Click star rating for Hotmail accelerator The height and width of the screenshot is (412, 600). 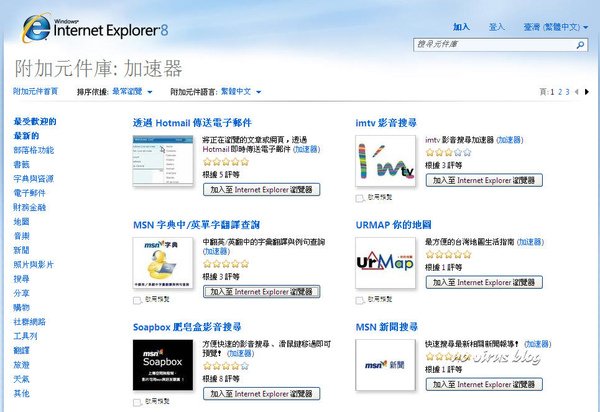tap(226, 162)
